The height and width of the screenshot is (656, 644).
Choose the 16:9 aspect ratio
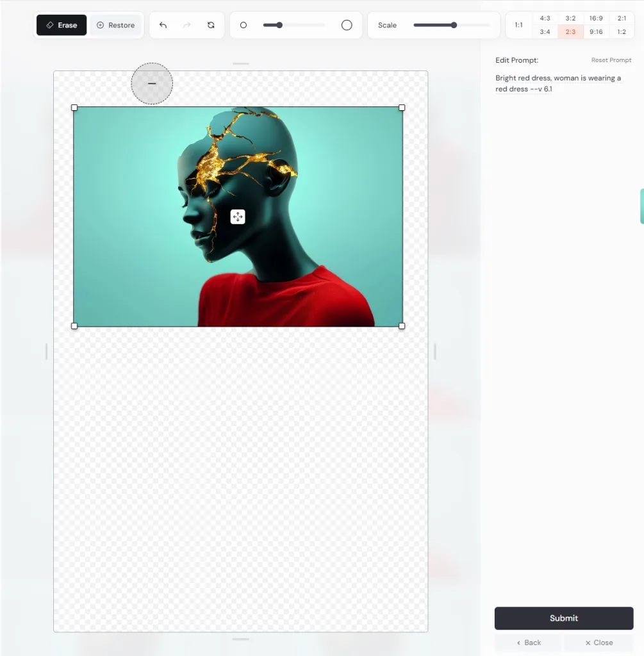click(596, 19)
